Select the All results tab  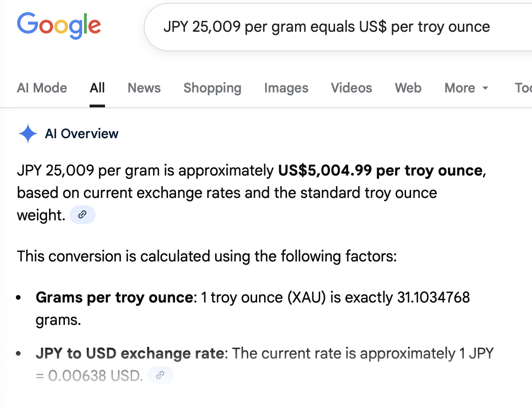point(97,88)
